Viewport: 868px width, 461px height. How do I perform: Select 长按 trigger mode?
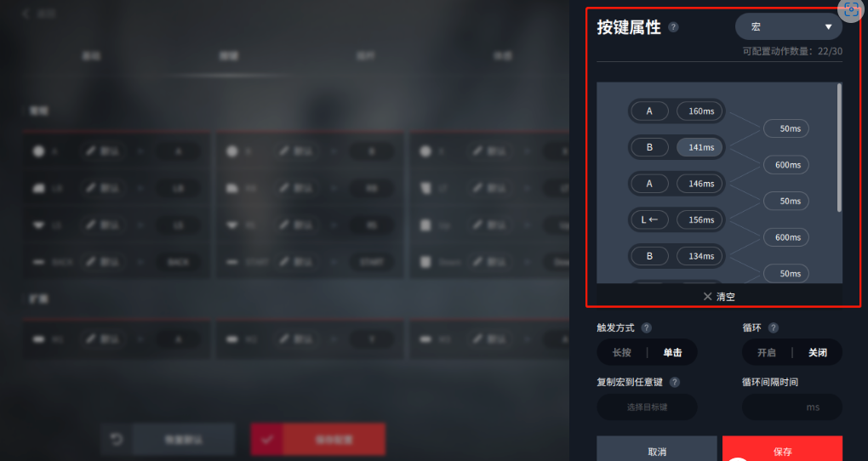(x=622, y=352)
